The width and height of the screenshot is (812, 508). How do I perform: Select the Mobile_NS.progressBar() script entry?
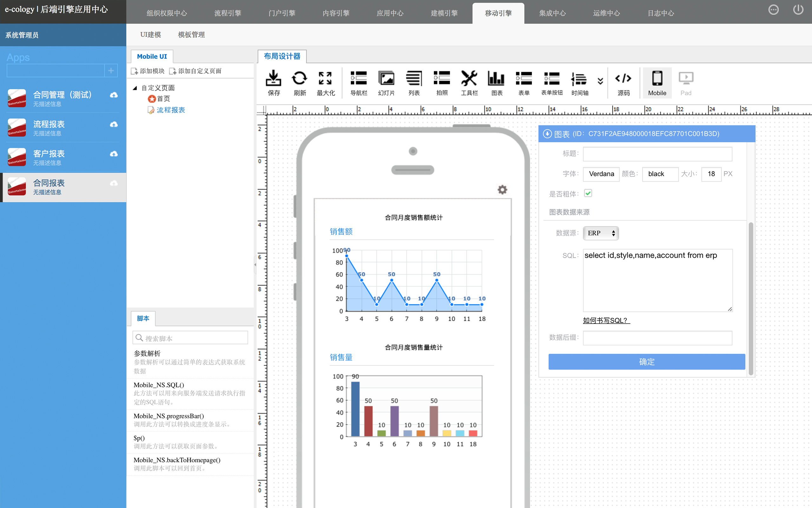click(x=190, y=420)
